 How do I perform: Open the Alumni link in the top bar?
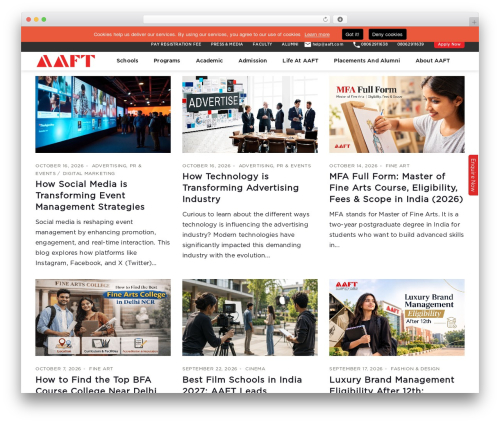click(290, 44)
